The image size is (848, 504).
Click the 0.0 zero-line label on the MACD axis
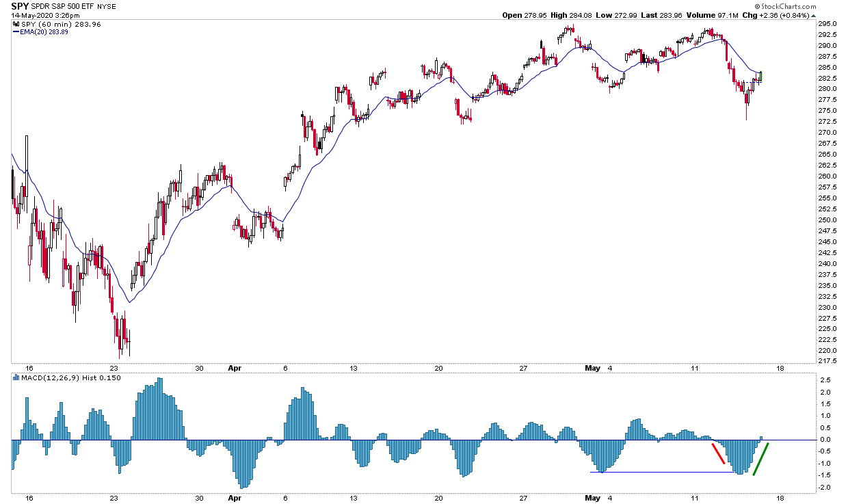coord(825,440)
